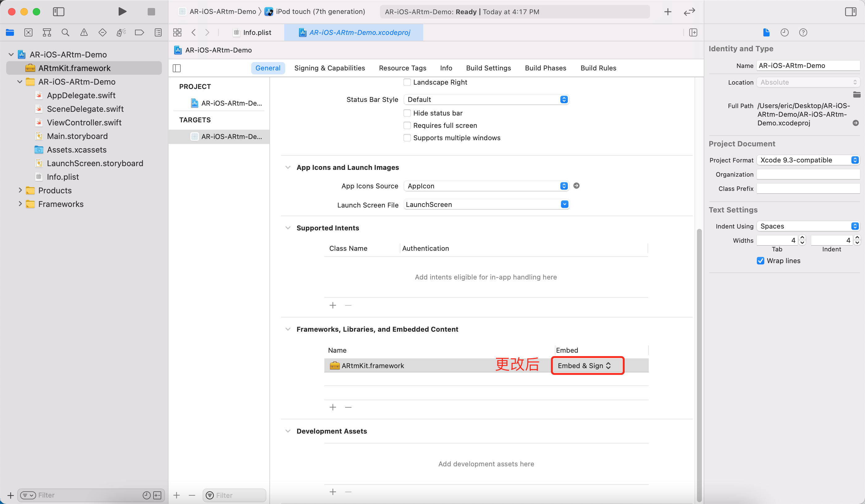Reveal full path in Finder arrow

click(855, 123)
